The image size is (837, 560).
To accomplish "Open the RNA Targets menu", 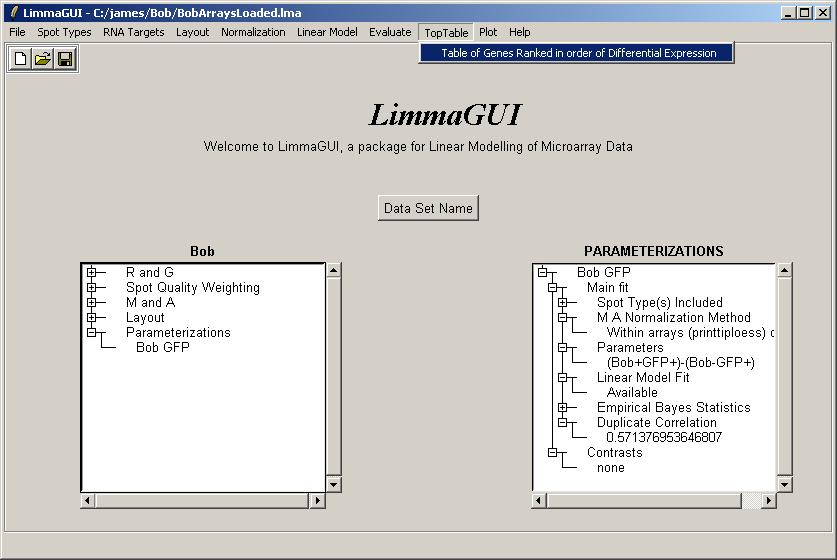I will pyautogui.click(x=133, y=32).
